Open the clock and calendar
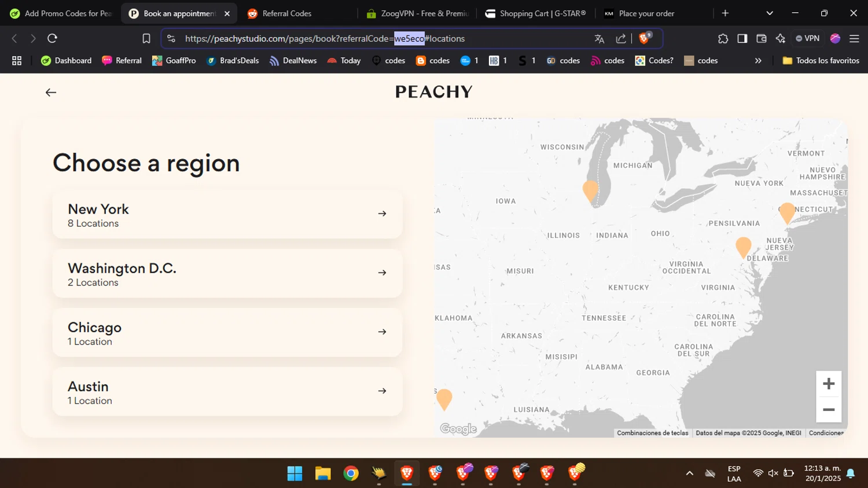Screen dimensions: 868x488 coord(822,474)
